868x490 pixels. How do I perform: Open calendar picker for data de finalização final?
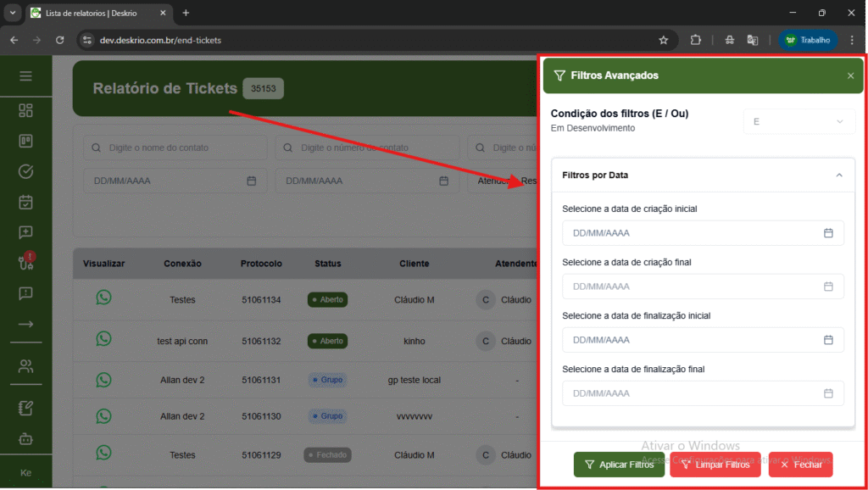[x=828, y=393]
